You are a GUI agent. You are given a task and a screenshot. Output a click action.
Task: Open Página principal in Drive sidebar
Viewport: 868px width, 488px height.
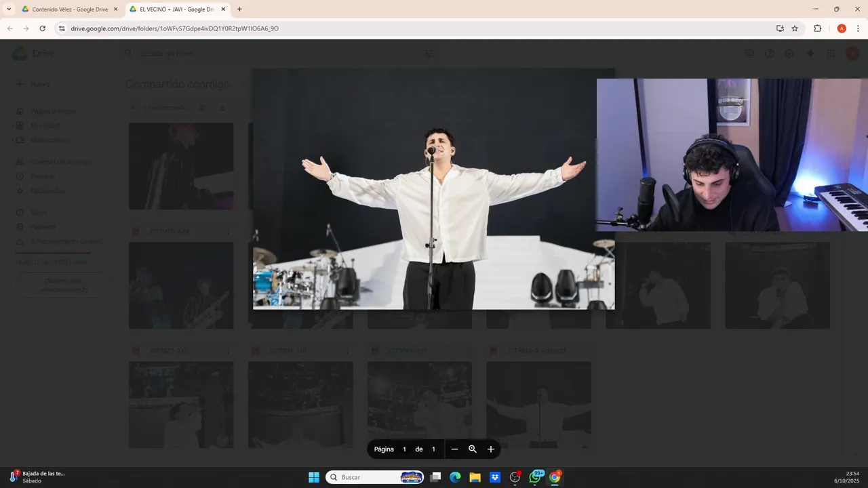click(53, 111)
